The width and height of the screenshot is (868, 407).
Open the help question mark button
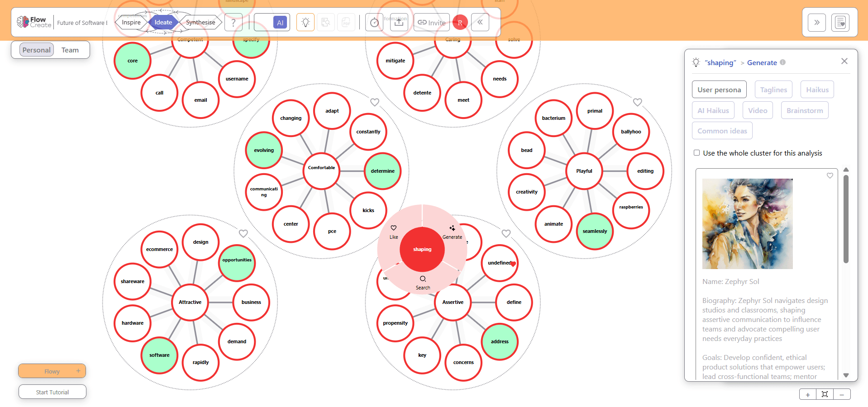point(234,22)
